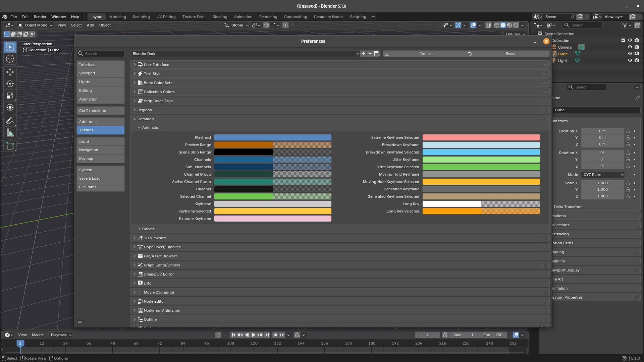Switch to the Sculpting workspace tab
644x362 pixels.
[x=141, y=17]
